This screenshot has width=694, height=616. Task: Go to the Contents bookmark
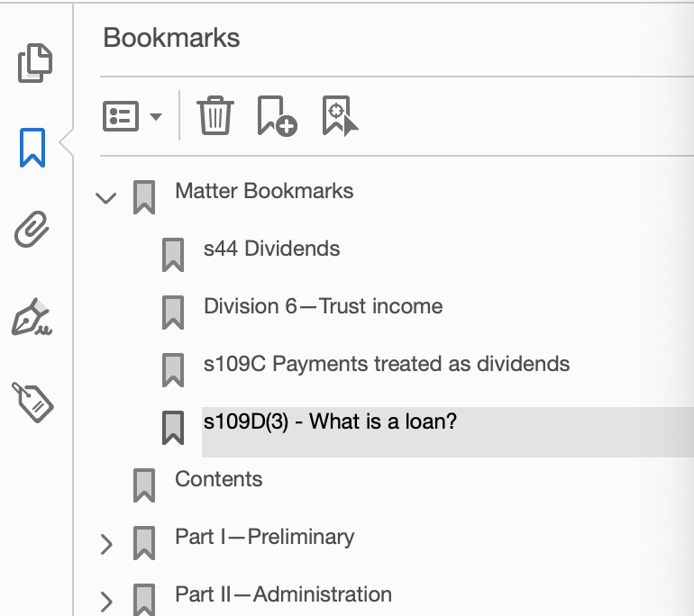tap(219, 479)
